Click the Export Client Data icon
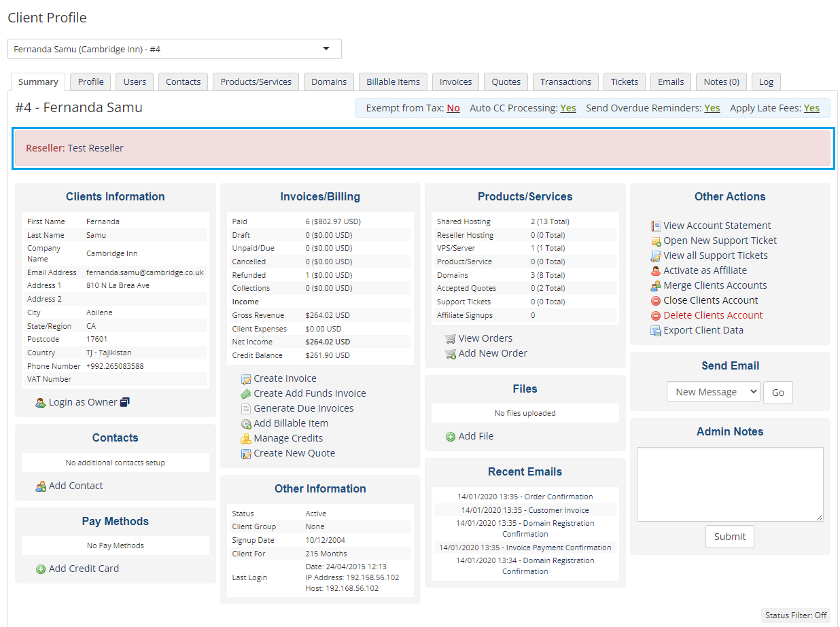Viewport: 840px width, 627px height. (x=656, y=331)
